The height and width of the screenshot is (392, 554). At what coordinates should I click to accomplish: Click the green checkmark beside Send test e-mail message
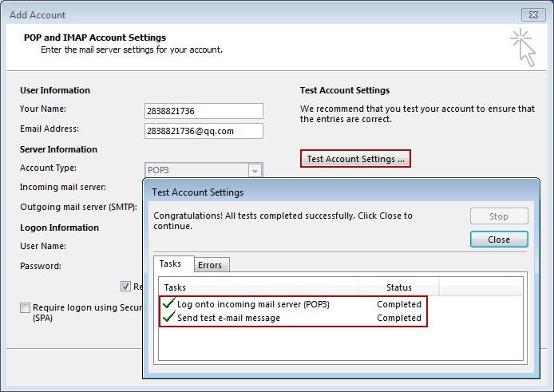(x=168, y=318)
